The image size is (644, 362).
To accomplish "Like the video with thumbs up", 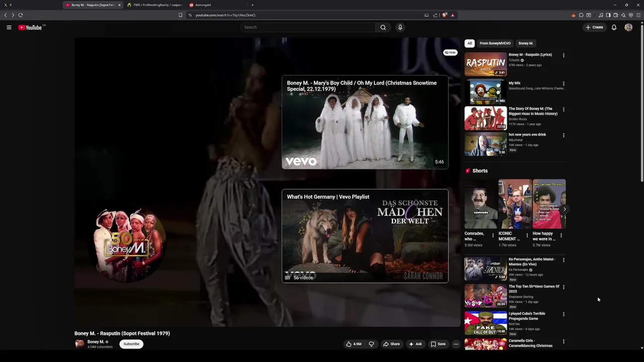I will coord(354,344).
